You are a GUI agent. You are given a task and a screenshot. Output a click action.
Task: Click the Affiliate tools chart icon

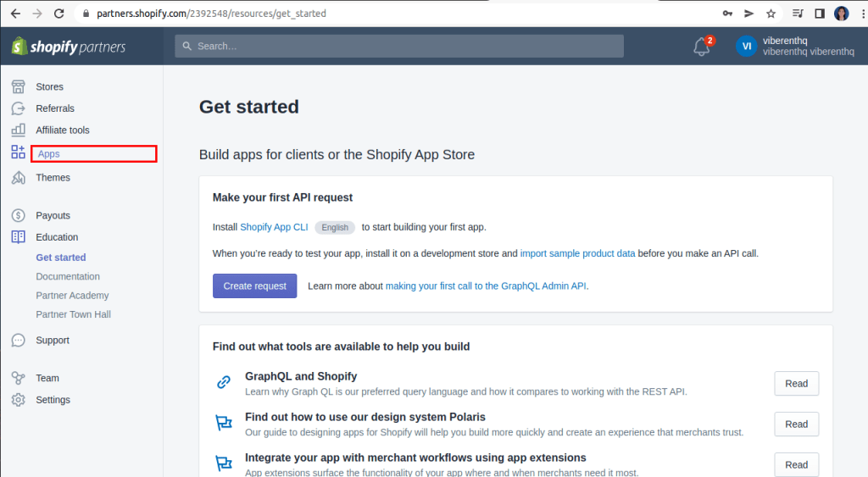[x=18, y=130]
